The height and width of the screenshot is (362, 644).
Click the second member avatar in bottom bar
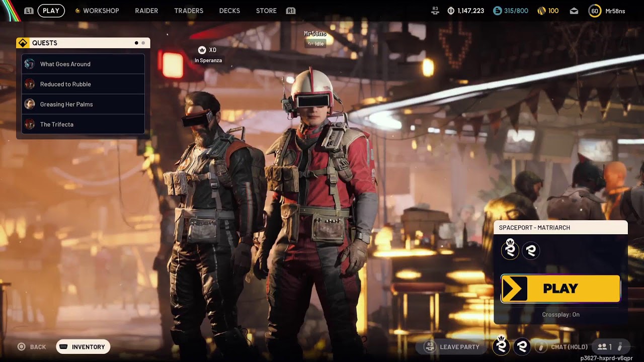[522, 346]
